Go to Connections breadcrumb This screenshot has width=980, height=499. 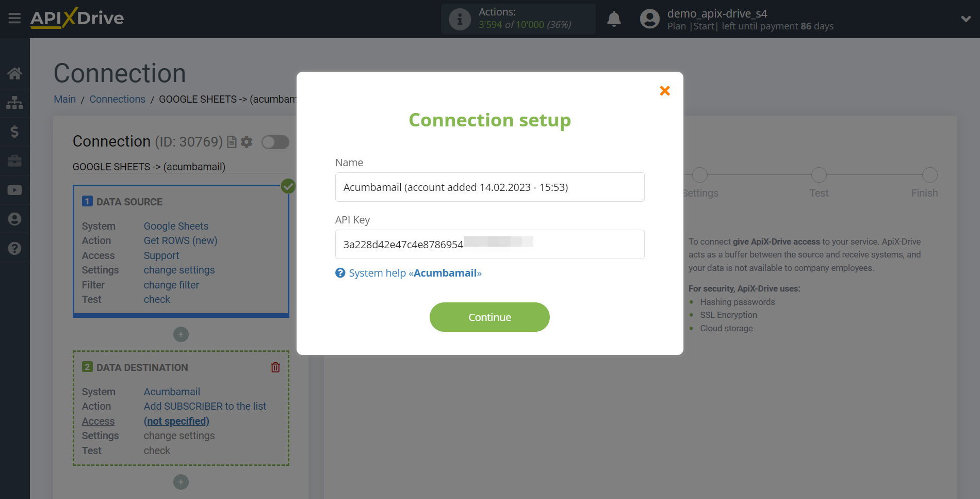(x=118, y=99)
